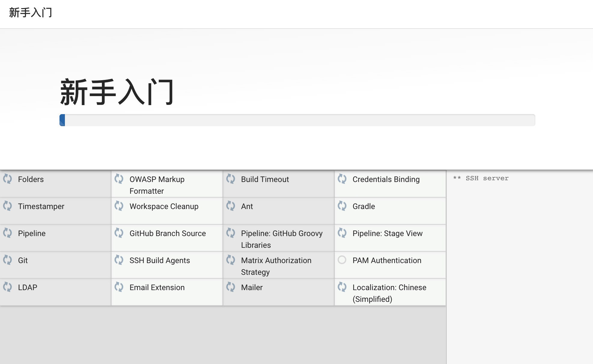Click the spinner beside Credentials Binding

click(342, 179)
